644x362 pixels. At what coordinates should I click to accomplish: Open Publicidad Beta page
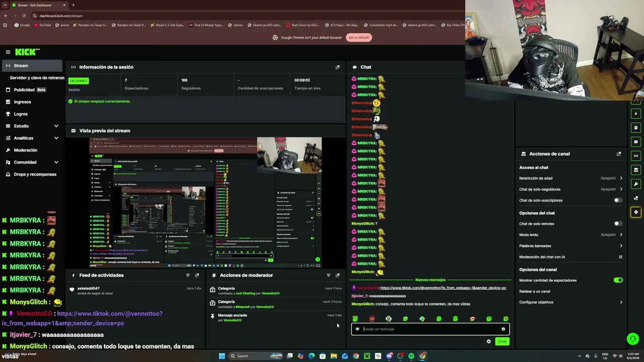[32, 89]
